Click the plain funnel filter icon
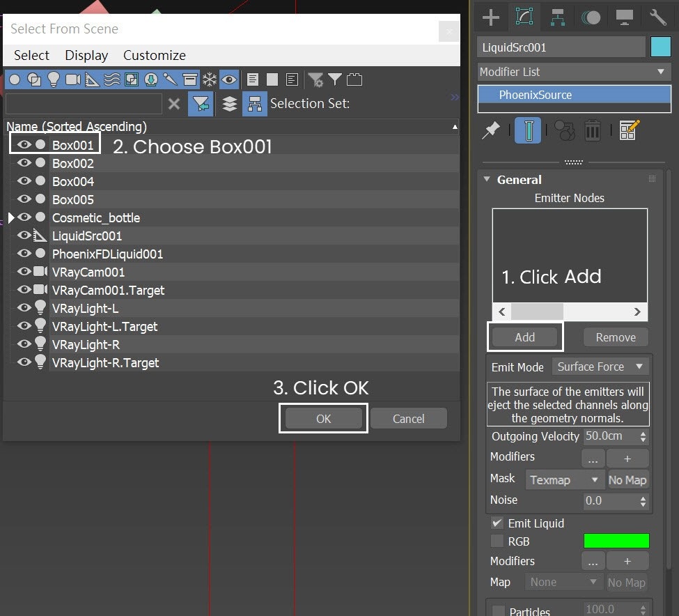The image size is (679, 616). [335, 79]
